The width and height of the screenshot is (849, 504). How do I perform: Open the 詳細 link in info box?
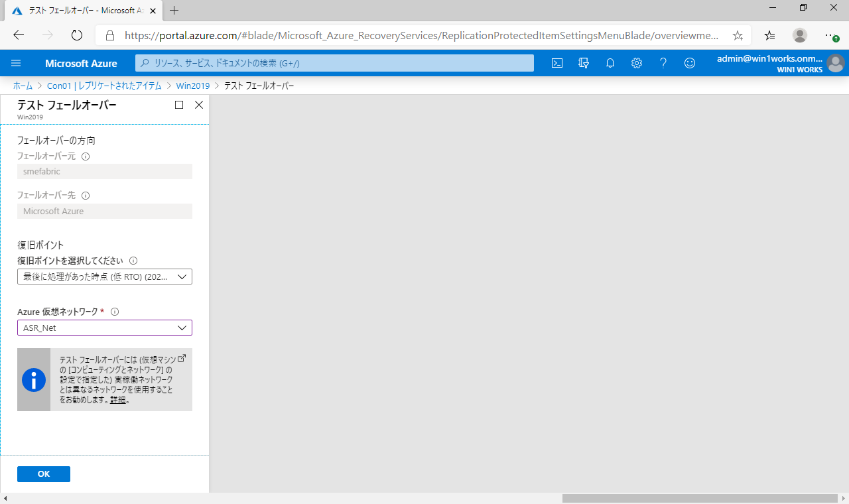pyautogui.click(x=118, y=400)
